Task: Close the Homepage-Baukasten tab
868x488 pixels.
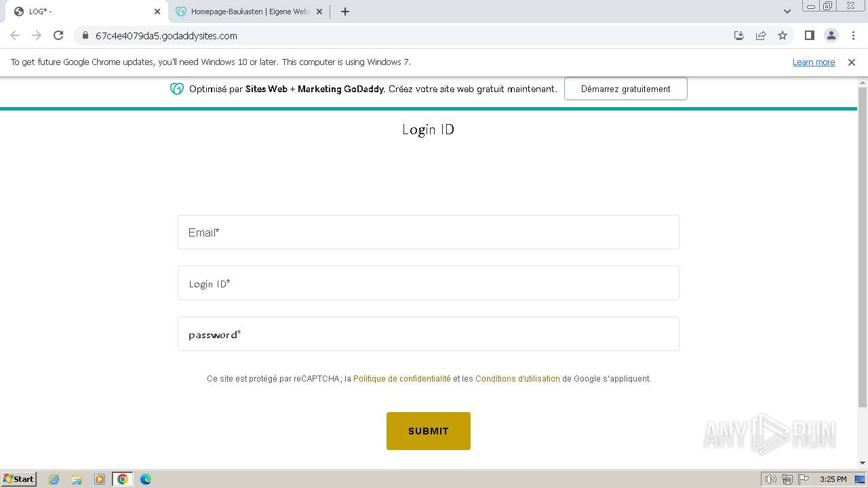Action: tap(319, 12)
